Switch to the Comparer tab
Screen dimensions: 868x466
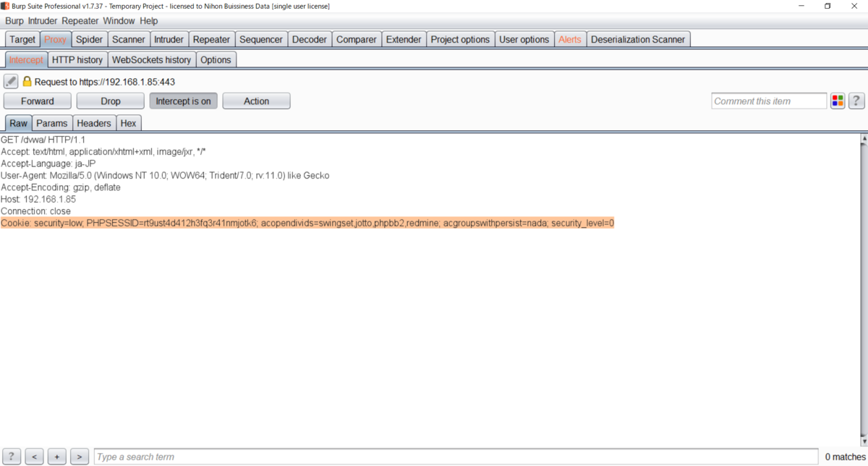point(357,39)
